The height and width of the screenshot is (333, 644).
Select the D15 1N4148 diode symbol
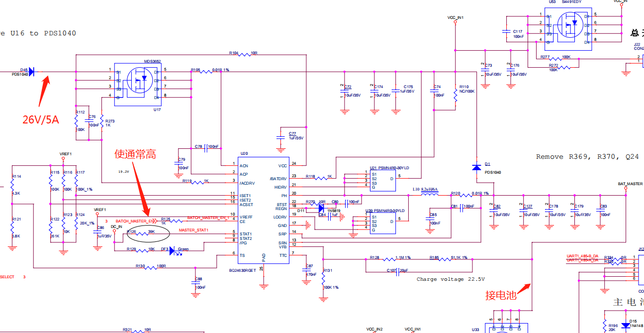(x=626, y=326)
